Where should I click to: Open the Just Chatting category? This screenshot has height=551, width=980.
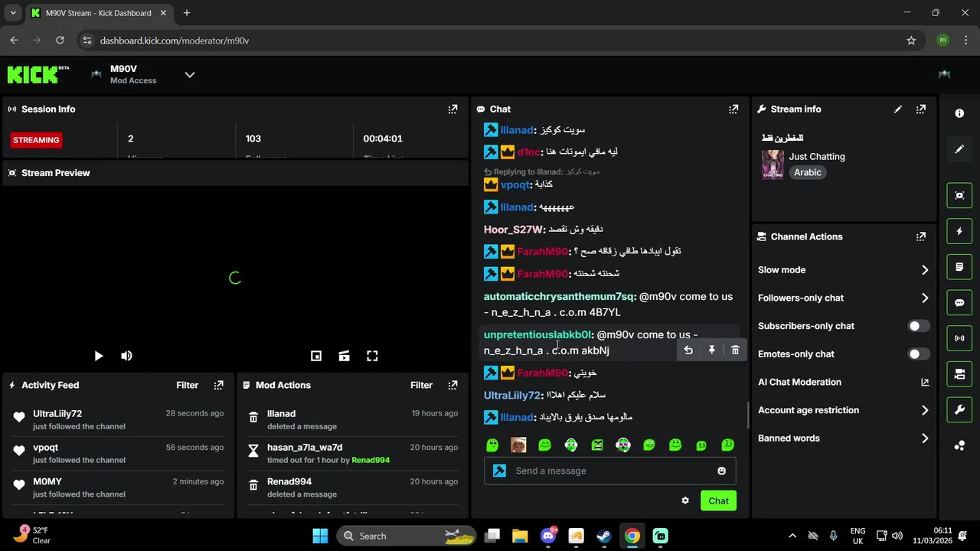click(817, 157)
